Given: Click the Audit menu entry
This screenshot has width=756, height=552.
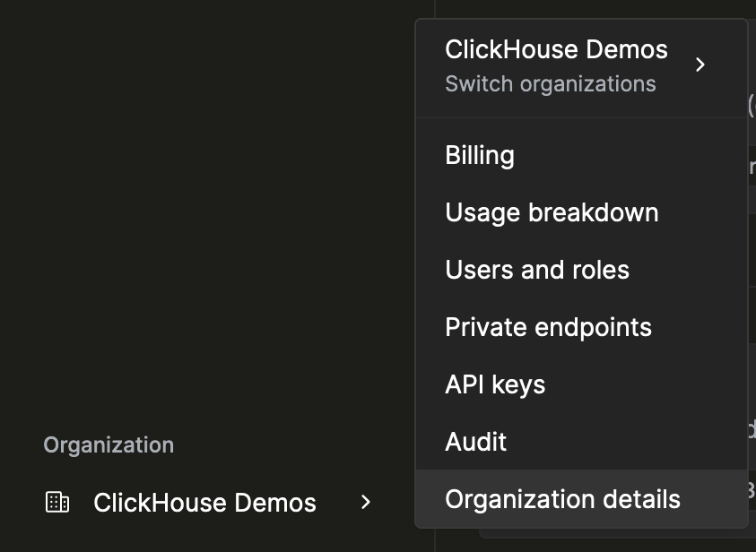Looking at the screenshot, I should click(x=475, y=442).
